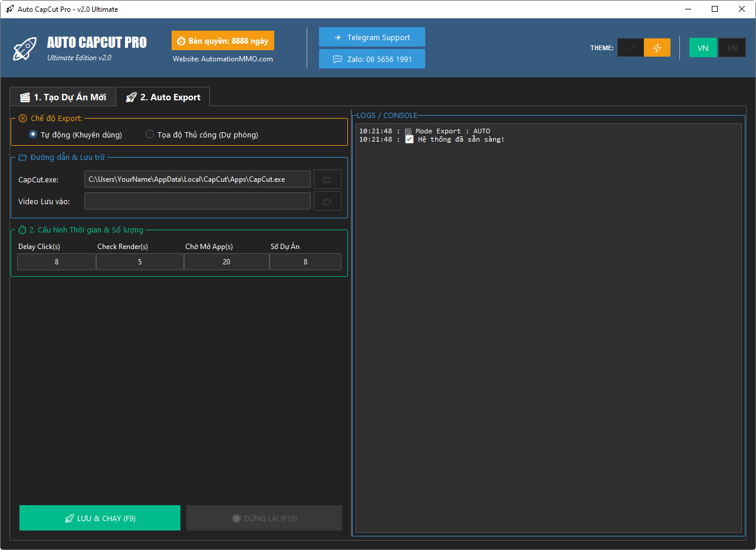Minimize the Auto CapCut Pro window
This screenshot has height=550, width=756.
coord(688,9)
